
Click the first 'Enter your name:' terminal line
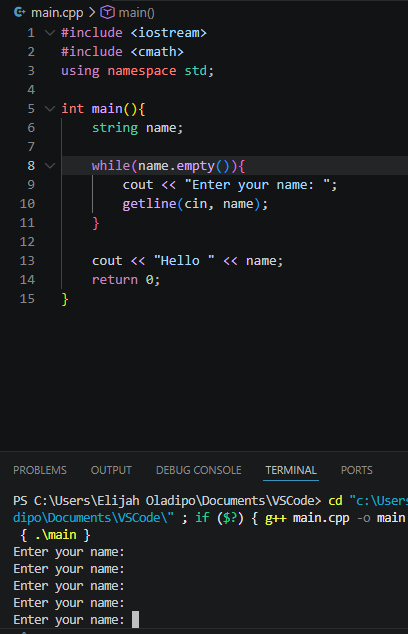pyautogui.click(x=69, y=552)
